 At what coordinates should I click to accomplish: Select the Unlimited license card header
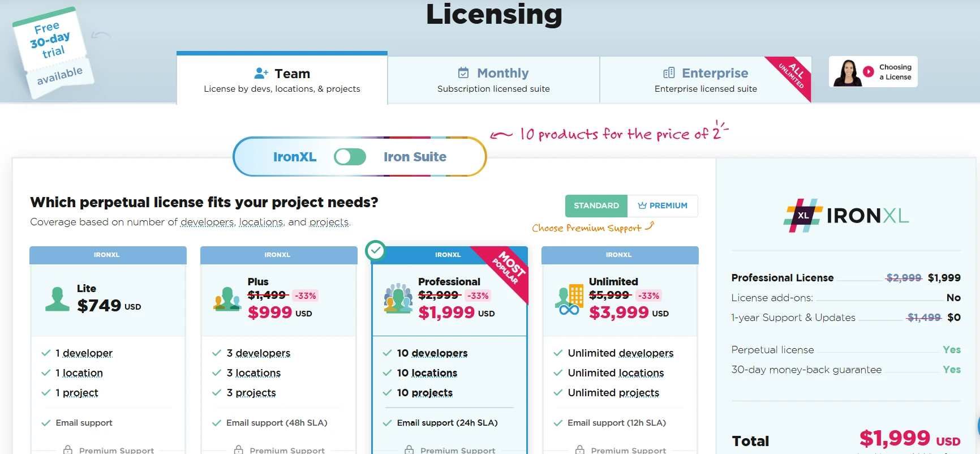619,255
